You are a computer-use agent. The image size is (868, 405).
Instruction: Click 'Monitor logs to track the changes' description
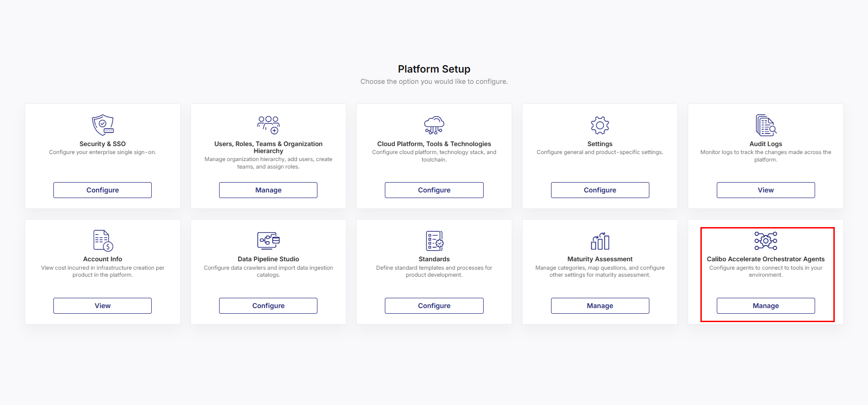[x=766, y=156]
